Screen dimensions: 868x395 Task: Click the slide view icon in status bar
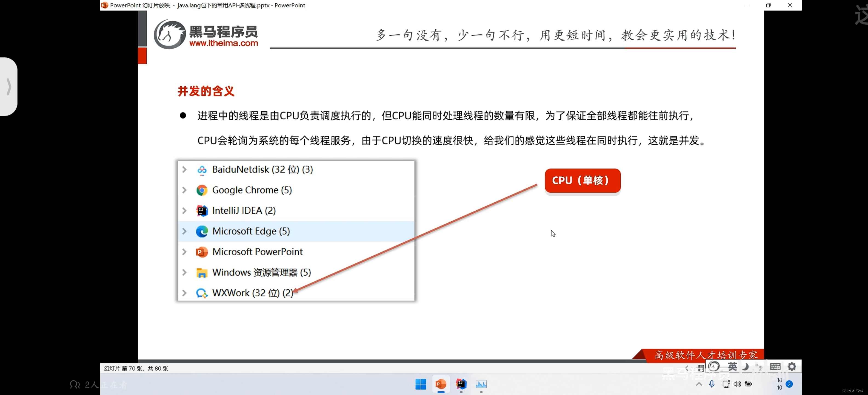[x=701, y=368]
